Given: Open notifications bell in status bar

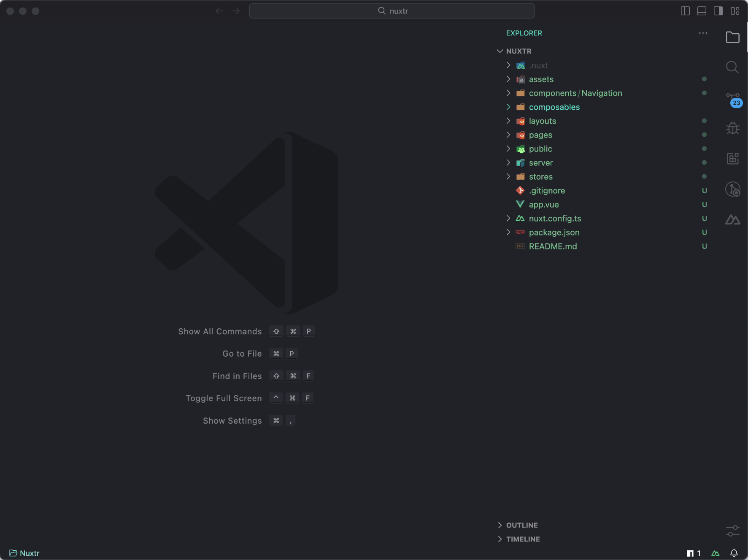Looking at the screenshot, I should tap(734, 553).
